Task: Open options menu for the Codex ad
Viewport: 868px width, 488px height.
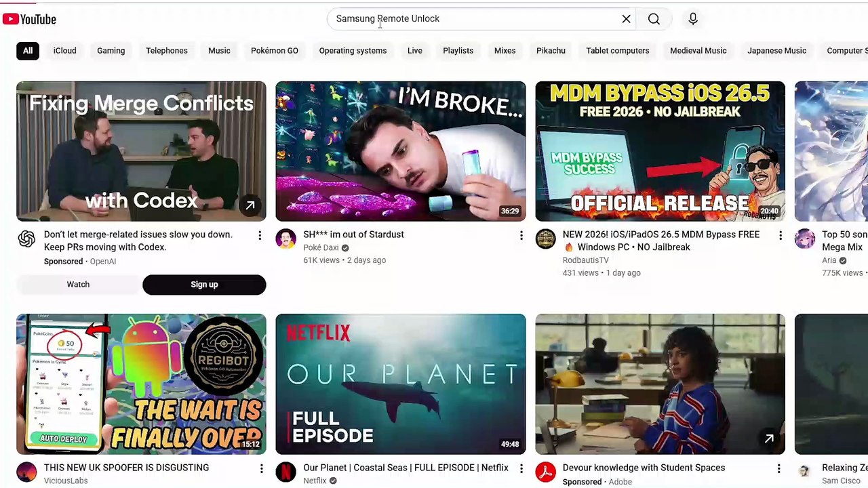Action: (x=260, y=235)
